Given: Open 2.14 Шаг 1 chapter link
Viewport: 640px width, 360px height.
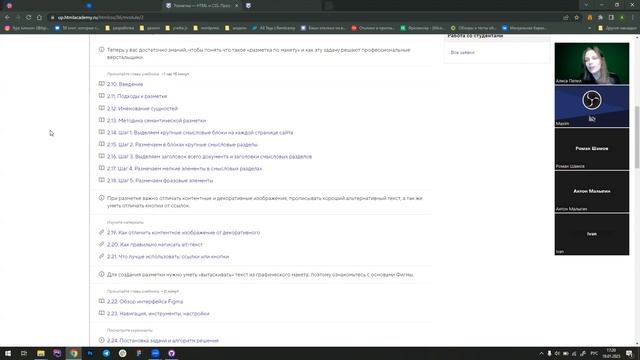Looking at the screenshot, I should (x=200, y=133).
